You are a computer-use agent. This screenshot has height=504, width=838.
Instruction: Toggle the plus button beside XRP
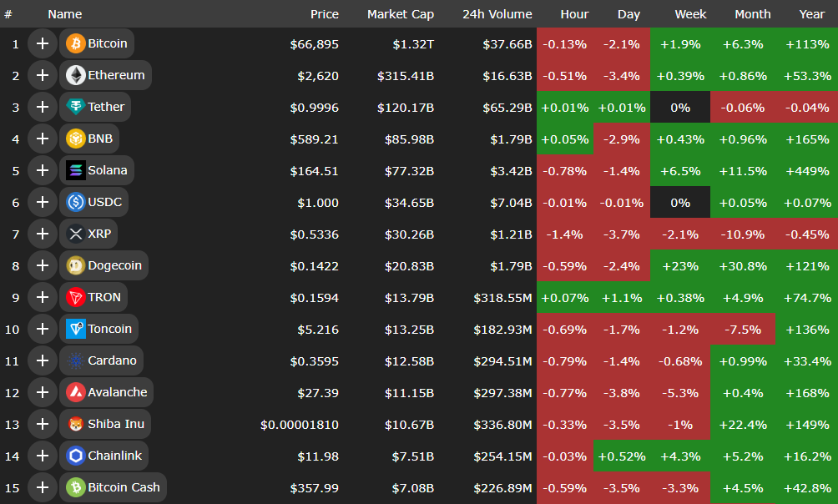click(43, 234)
